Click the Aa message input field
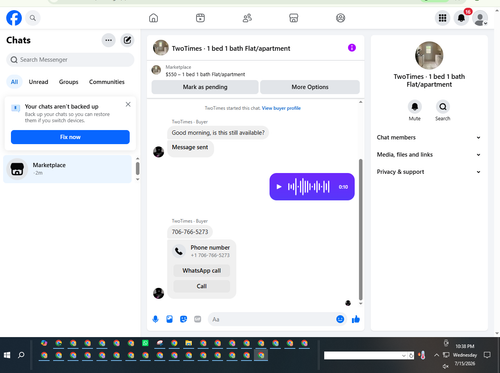 click(x=272, y=319)
